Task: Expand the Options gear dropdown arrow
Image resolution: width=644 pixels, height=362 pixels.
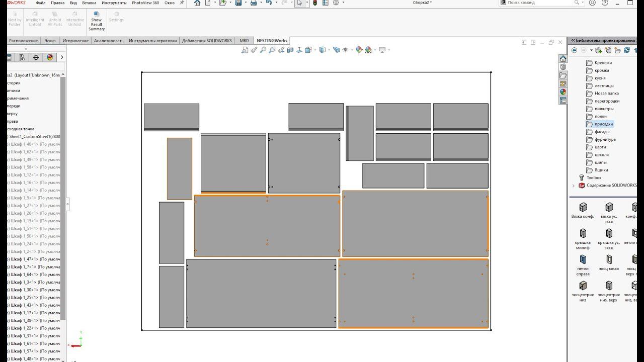Action: [x=343, y=3]
